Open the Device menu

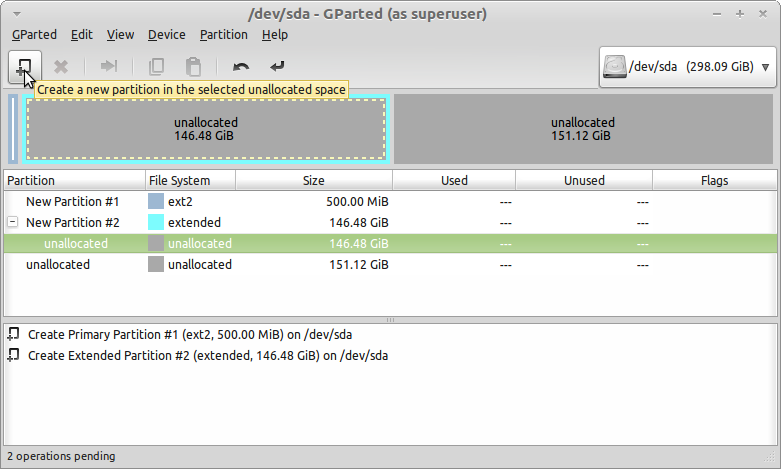tap(166, 35)
